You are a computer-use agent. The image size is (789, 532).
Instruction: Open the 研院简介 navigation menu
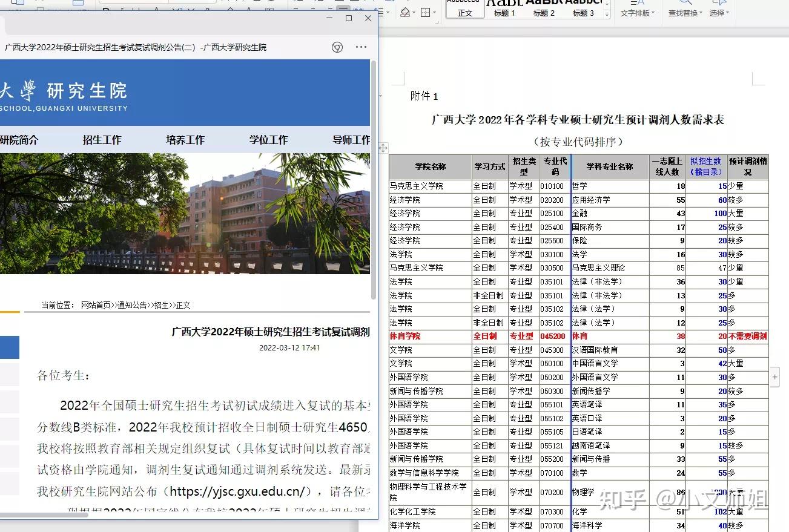19,140
